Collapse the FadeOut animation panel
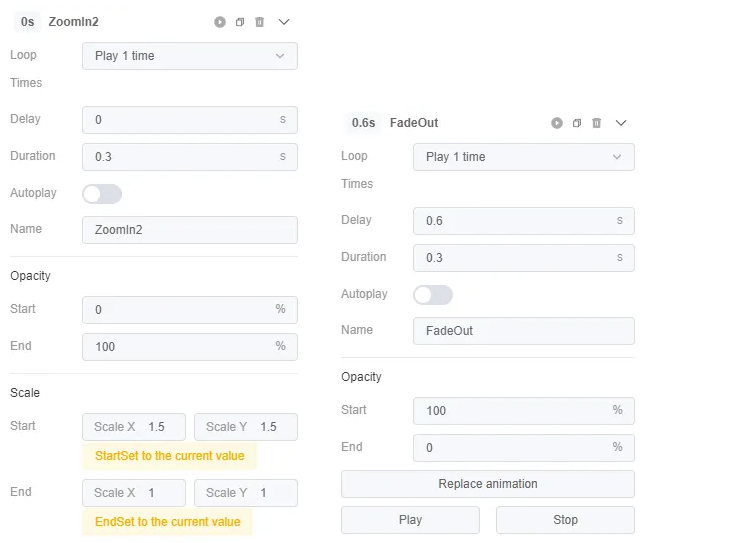 pos(621,123)
